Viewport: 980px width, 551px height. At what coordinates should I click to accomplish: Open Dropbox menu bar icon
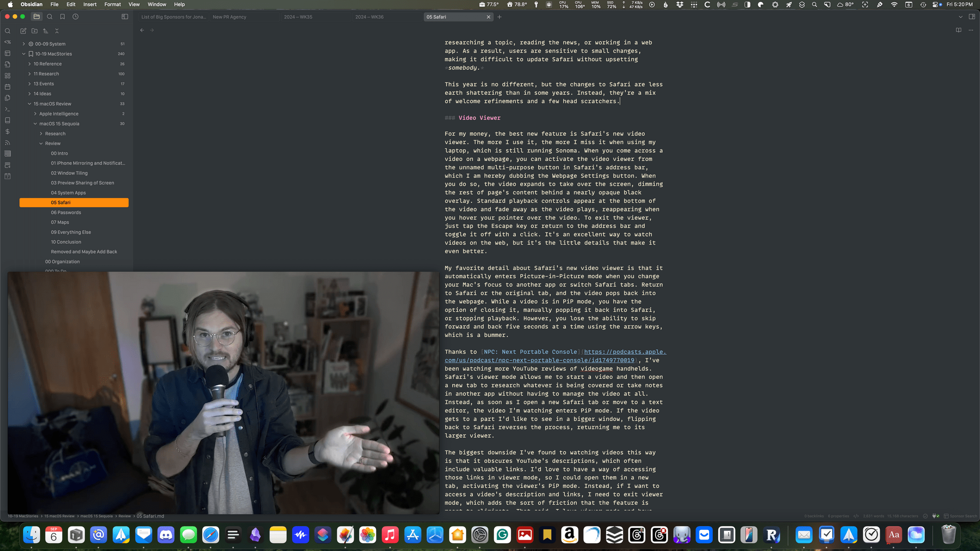[679, 4]
